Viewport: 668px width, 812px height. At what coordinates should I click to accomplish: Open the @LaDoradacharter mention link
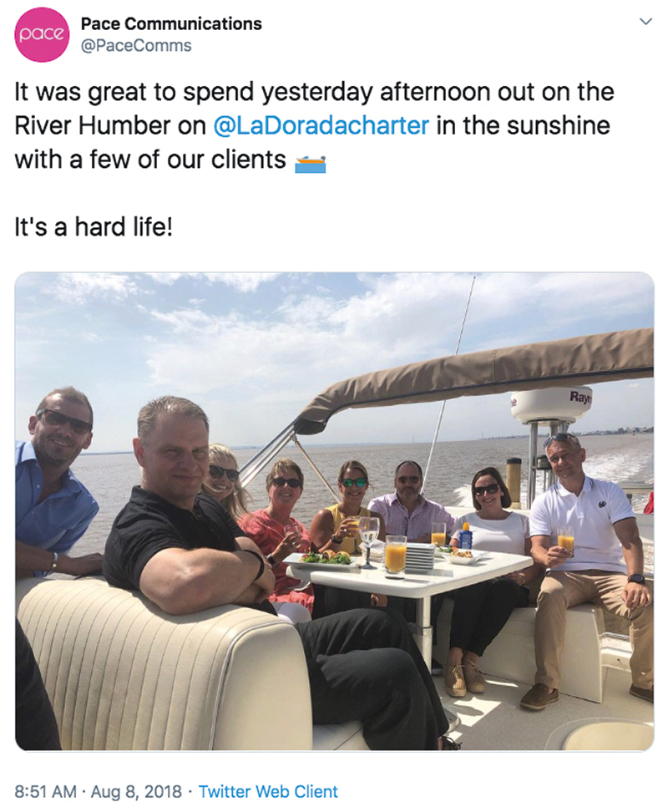(x=321, y=126)
